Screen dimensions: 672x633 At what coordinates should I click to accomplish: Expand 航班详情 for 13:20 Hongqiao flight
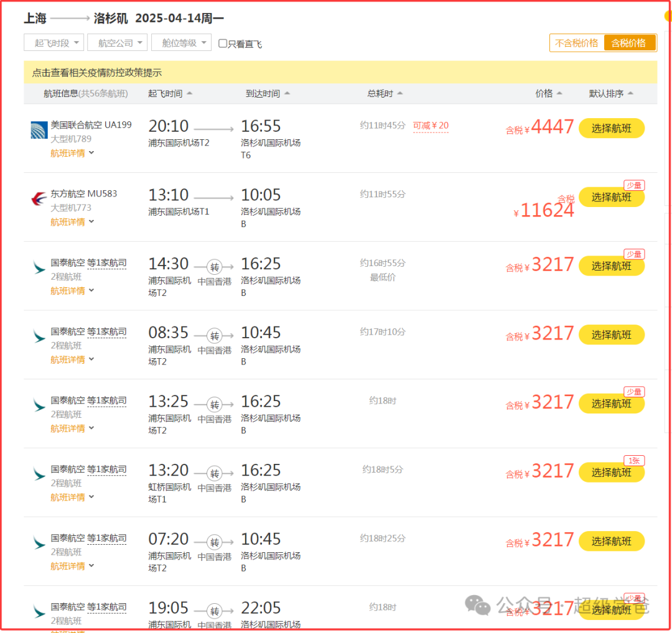[72, 497]
